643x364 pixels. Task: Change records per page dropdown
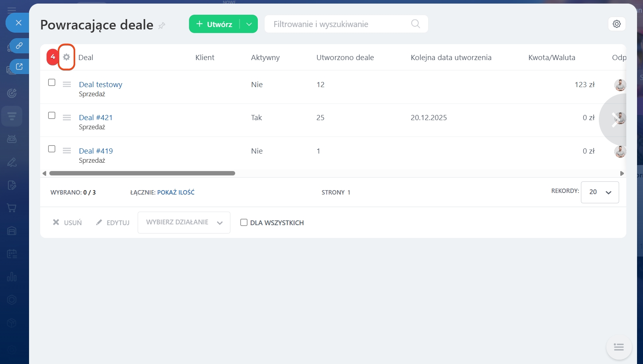click(x=600, y=192)
